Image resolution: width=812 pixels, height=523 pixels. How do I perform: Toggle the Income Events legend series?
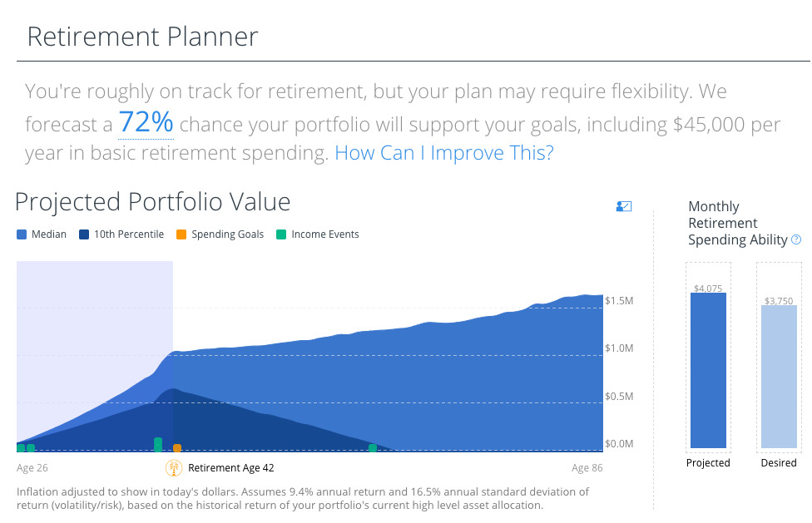pyautogui.click(x=318, y=234)
